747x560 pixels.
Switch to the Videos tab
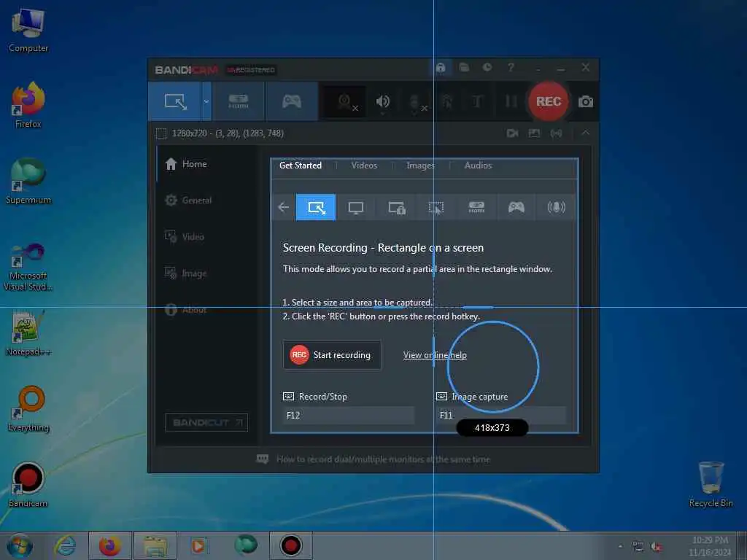[x=365, y=166]
